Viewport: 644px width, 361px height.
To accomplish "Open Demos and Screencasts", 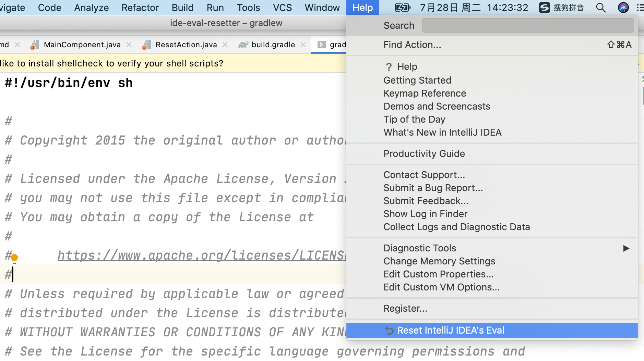I will (x=492, y=106).
